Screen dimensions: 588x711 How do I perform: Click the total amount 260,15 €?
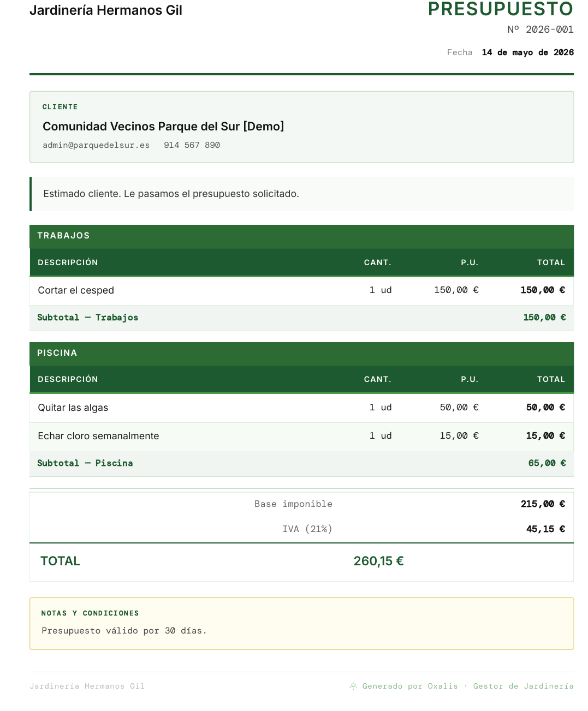[378, 561]
